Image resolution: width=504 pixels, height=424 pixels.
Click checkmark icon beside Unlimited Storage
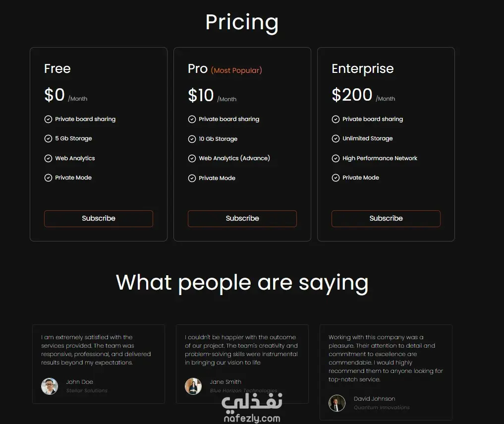tap(336, 139)
